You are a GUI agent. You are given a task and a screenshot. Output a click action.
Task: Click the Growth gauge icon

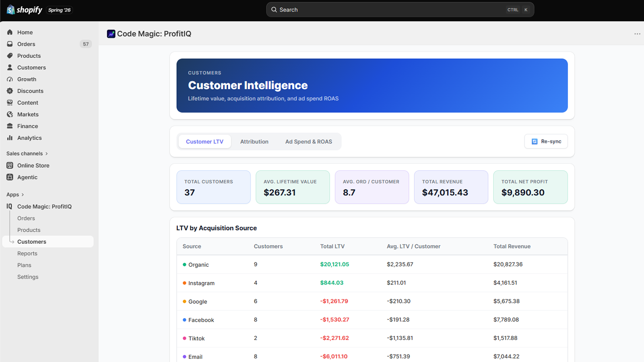(x=10, y=79)
